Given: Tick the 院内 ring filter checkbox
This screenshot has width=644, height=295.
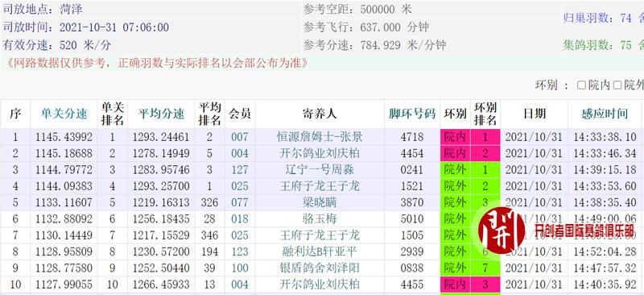Looking at the screenshot, I should pos(581,85).
